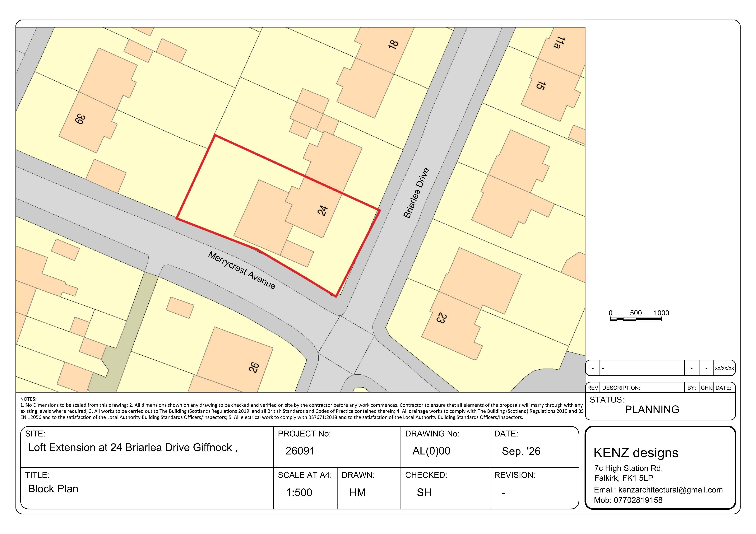Viewport: 756px width, 534px height.
Task: Click the Briarlea Drive street label
Action: coord(417,193)
